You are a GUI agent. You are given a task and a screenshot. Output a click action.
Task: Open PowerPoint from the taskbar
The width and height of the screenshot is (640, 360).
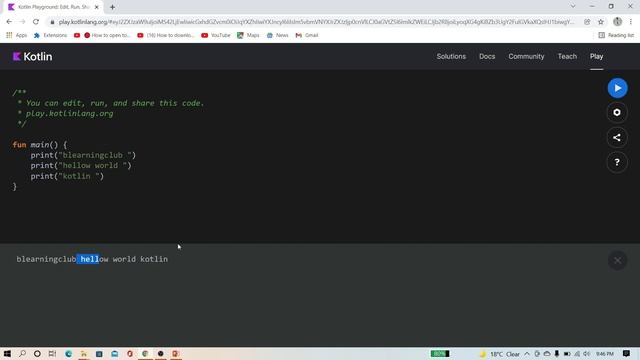pos(176,353)
